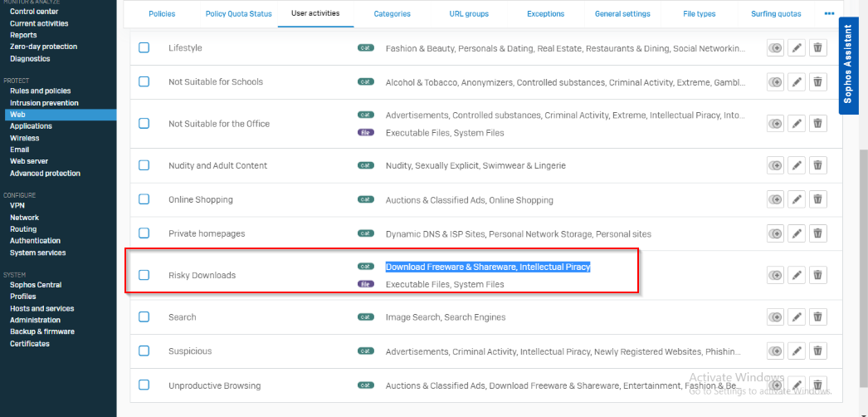
Task: Tick the Unproductive Browsing checkbox
Action: [x=144, y=385]
